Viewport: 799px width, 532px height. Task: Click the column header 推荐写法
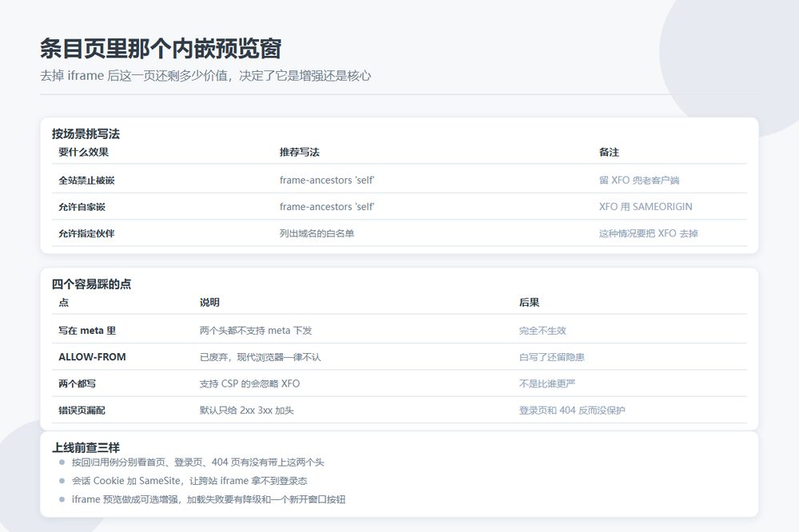pos(300,152)
